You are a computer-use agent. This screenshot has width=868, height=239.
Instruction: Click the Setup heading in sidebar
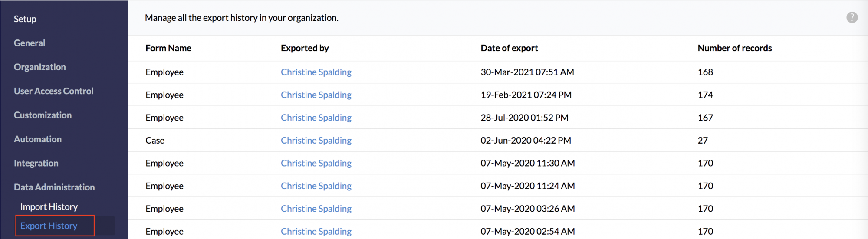pos(25,19)
